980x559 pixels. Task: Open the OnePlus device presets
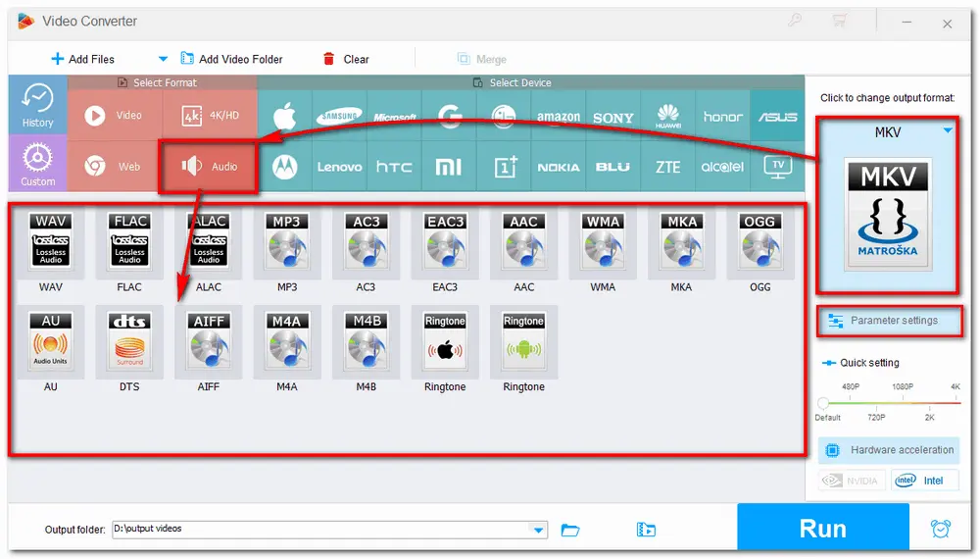coord(504,167)
